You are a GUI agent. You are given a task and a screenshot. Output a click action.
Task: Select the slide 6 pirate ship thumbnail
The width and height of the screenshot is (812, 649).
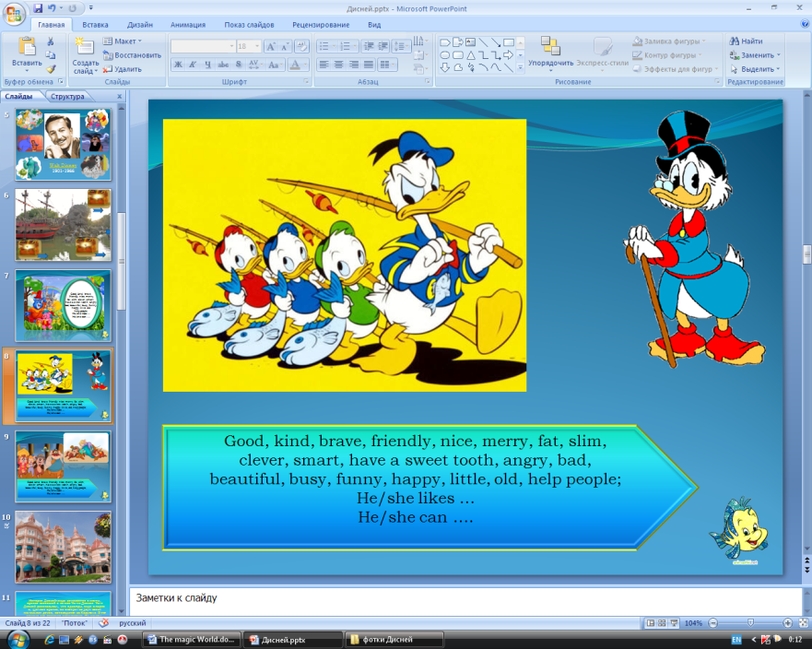coord(64,224)
